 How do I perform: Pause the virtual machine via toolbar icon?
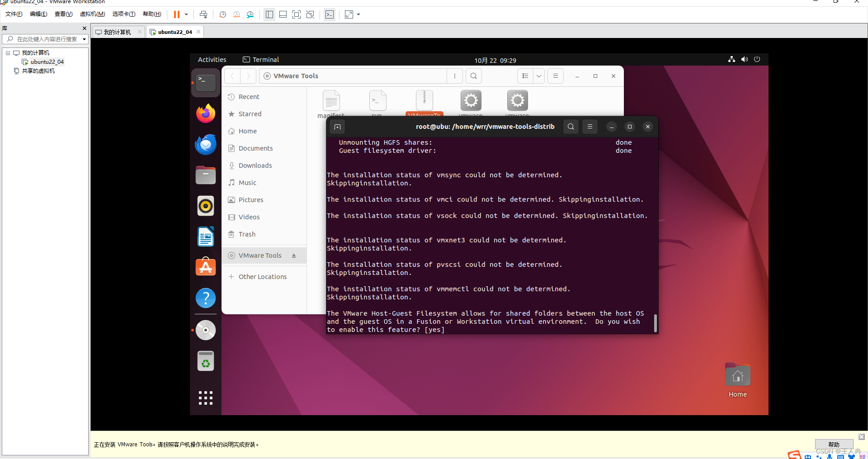pyautogui.click(x=176, y=14)
